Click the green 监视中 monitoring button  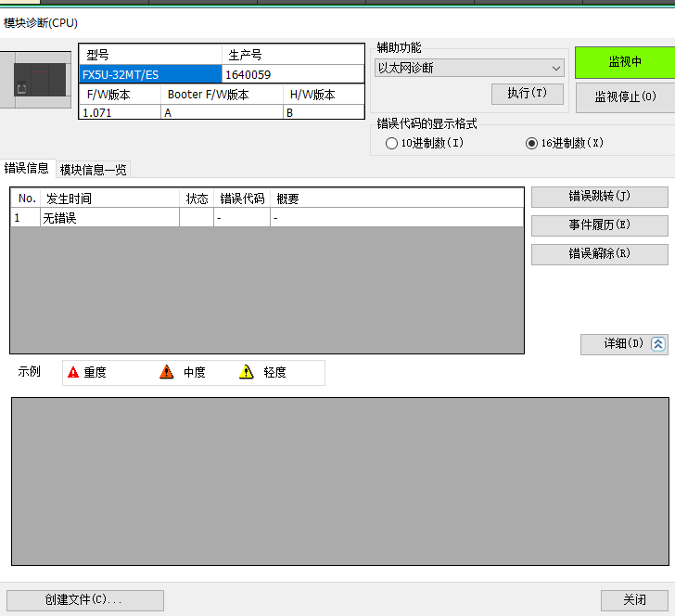tap(624, 62)
